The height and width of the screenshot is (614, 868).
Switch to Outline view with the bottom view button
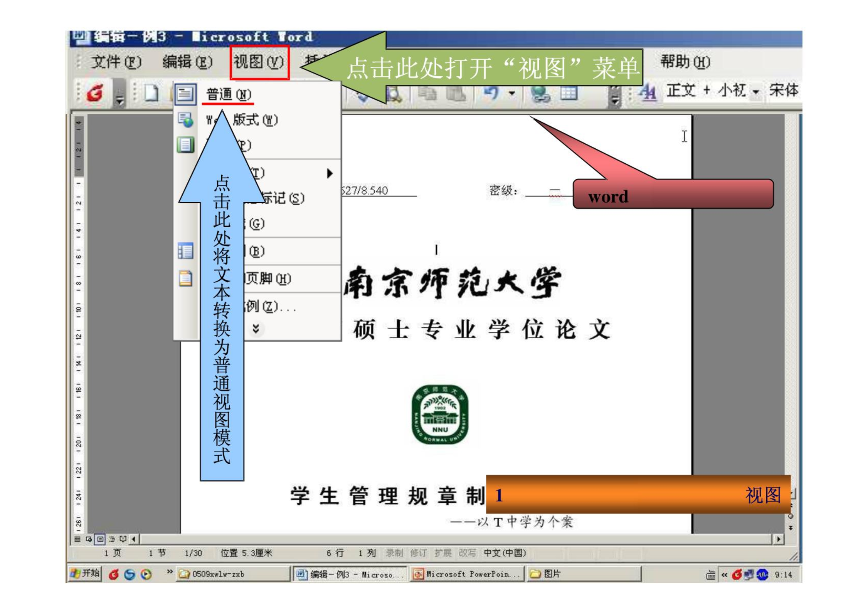coord(112,539)
